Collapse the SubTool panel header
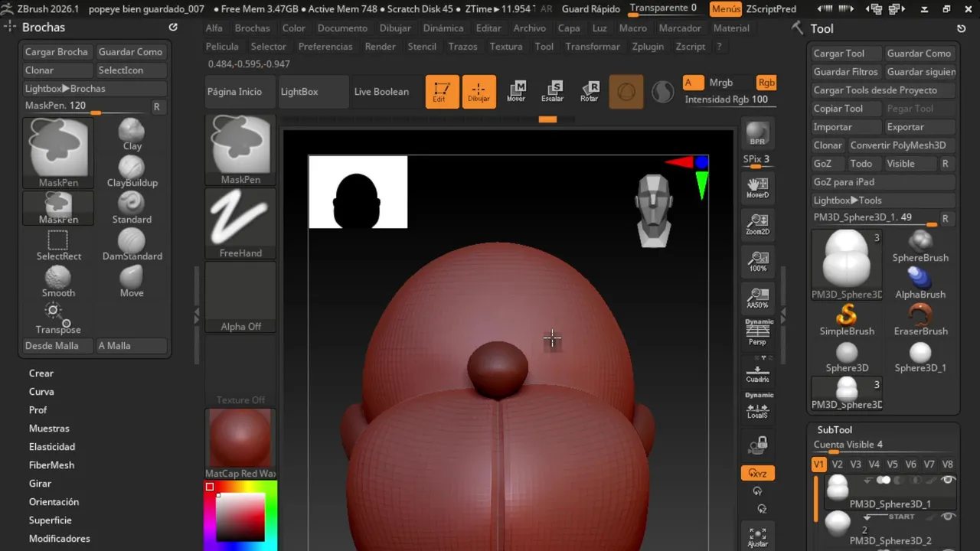This screenshot has height=551, width=980. click(x=835, y=430)
